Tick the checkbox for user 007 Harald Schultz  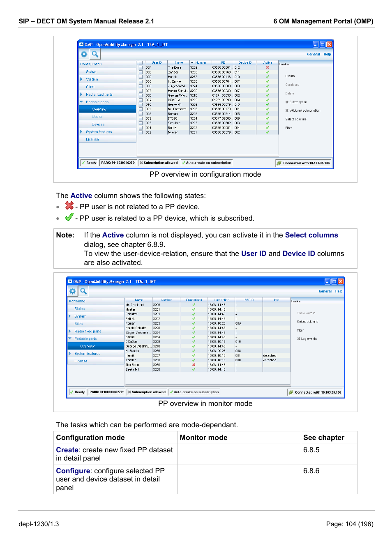point(141,91)
